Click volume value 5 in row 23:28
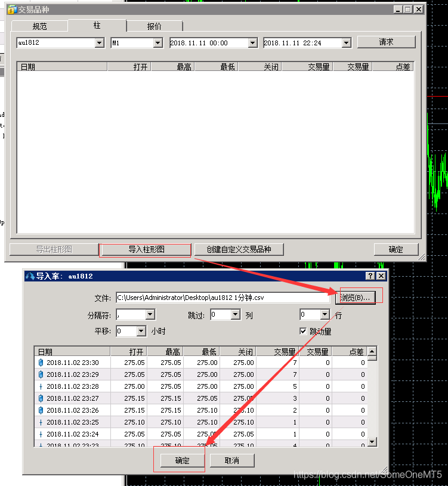 295,386
